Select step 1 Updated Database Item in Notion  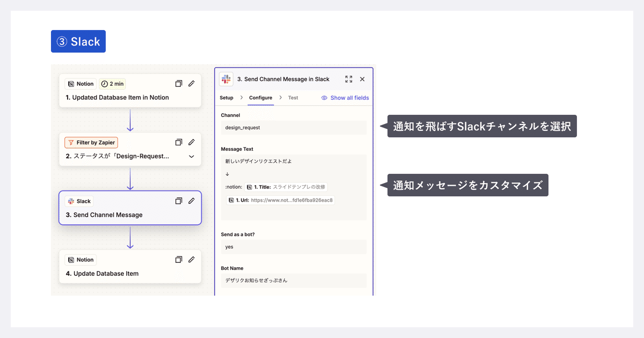pyautogui.click(x=130, y=90)
